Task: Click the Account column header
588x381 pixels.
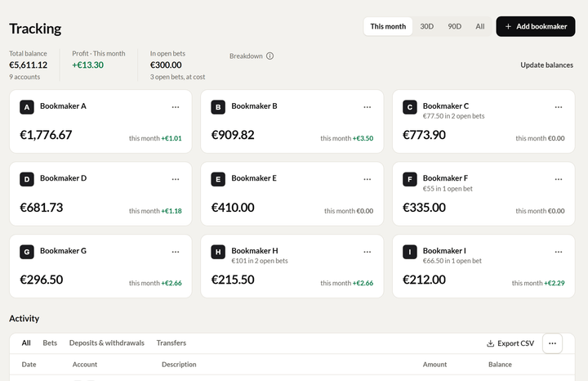Action: (x=85, y=364)
